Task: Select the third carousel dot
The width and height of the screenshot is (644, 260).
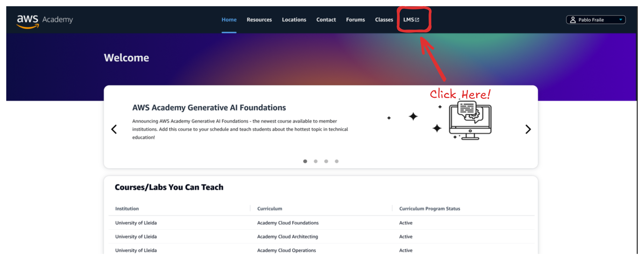Action: pos(326,161)
